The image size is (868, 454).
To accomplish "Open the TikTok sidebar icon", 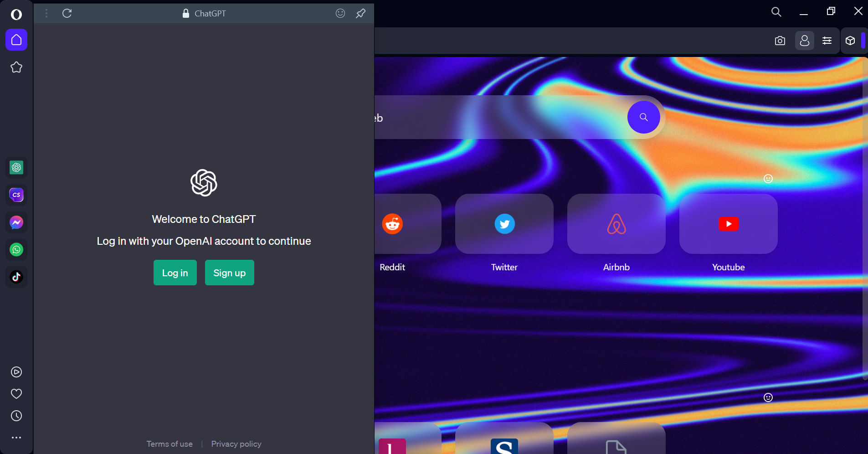I will (16, 277).
